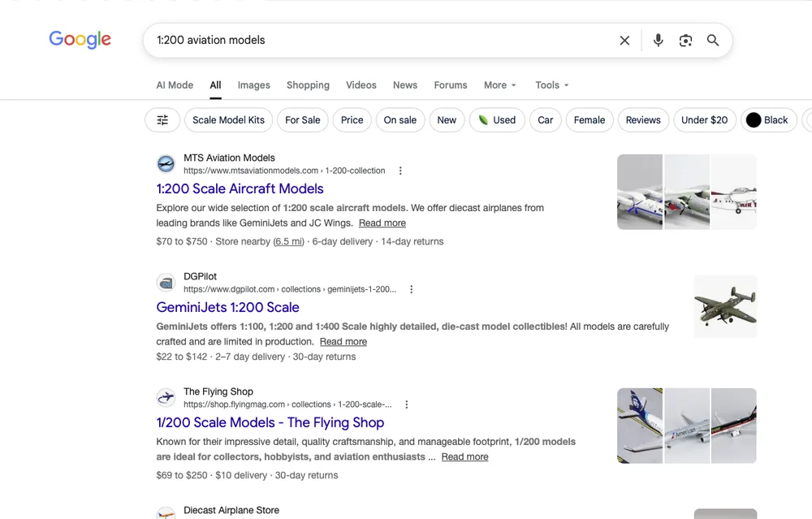
Task: Open search by image camera icon
Action: [685, 41]
